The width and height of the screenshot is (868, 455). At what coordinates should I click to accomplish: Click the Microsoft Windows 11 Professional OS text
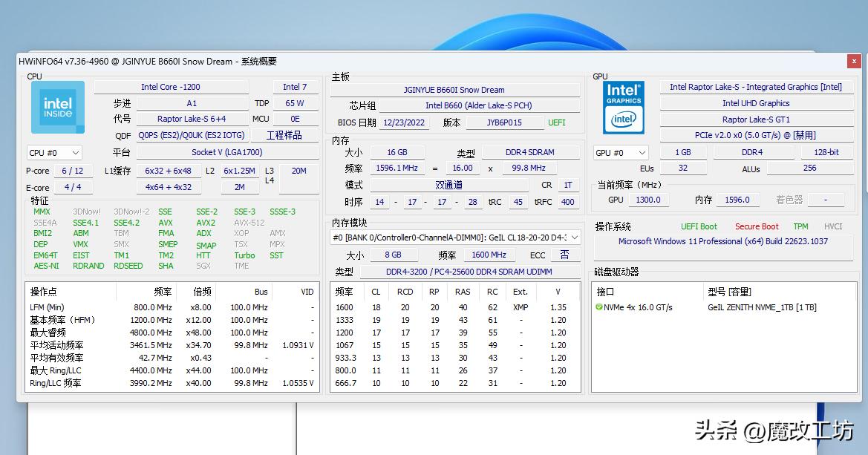coord(723,242)
